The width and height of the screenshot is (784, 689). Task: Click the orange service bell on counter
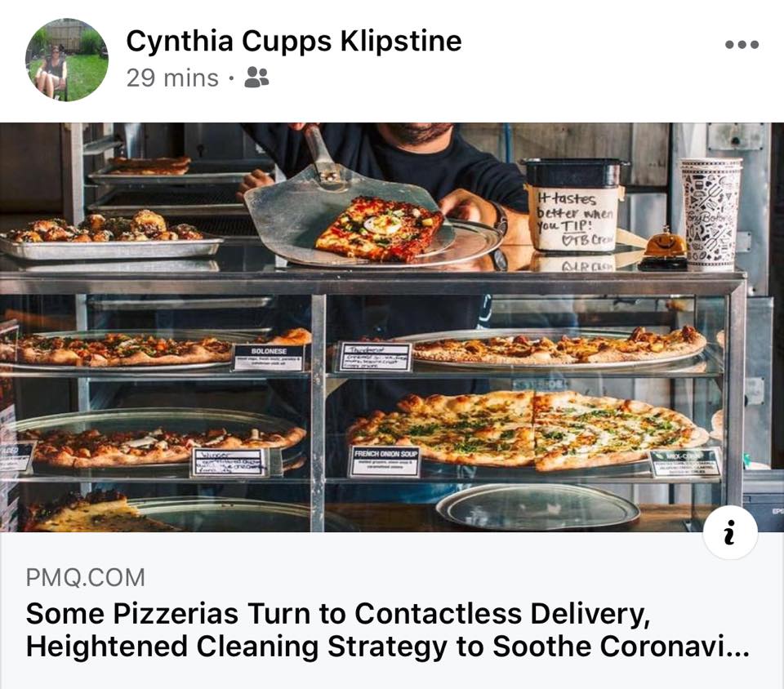click(665, 248)
